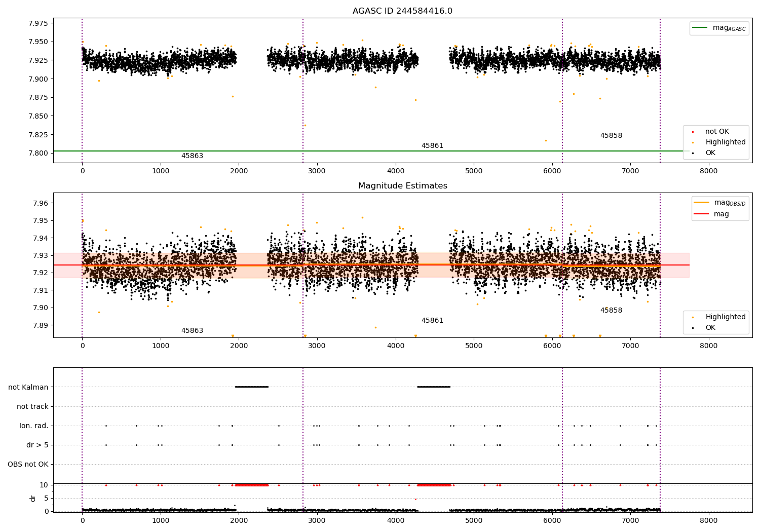Click the 7.975 y-axis tick label
The width and height of the screenshot is (760, 532).
39,23
